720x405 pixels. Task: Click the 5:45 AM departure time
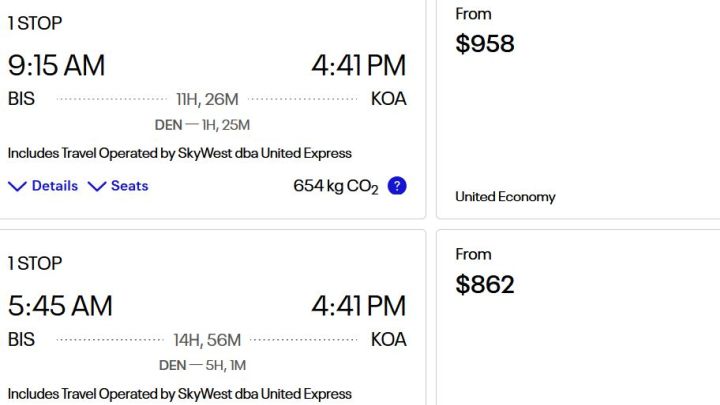tap(60, 306)
